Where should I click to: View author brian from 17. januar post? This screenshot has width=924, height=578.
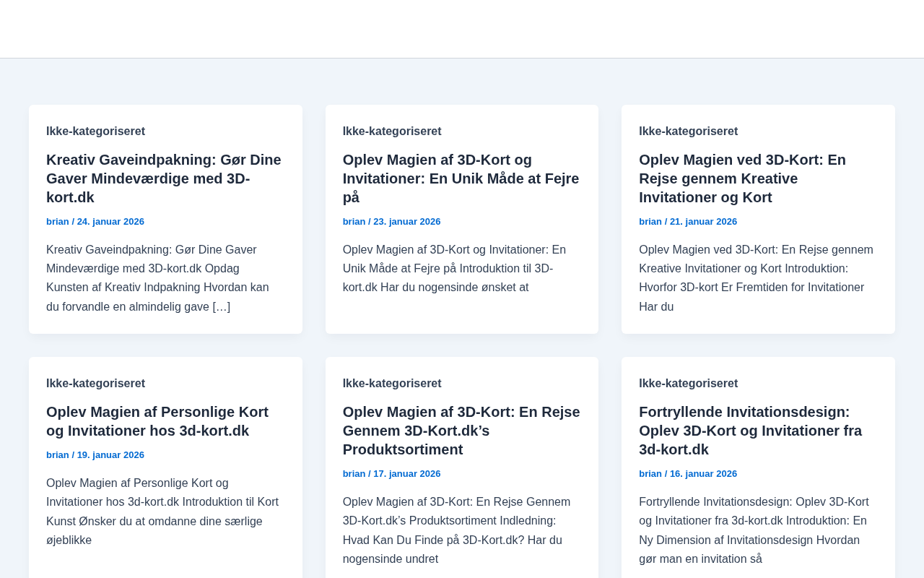click(354, 474)
